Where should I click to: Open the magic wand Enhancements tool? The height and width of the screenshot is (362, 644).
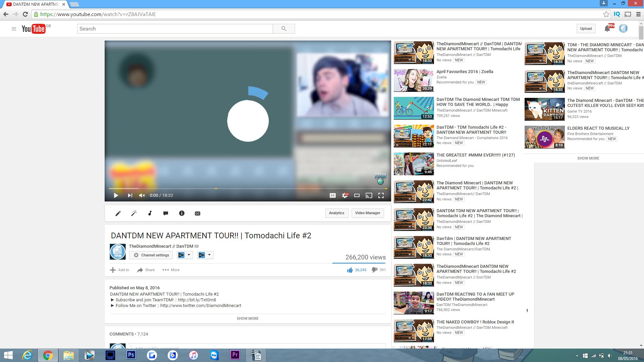pos(134,214)
